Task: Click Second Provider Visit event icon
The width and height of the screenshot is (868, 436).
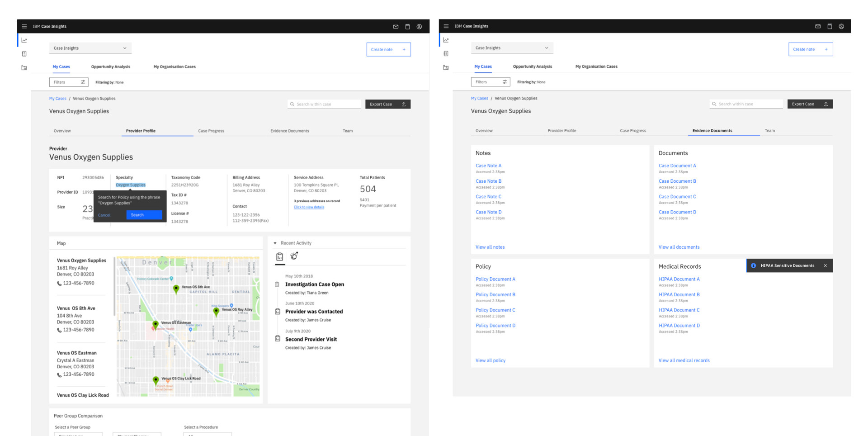Action: tap(278, 339)
